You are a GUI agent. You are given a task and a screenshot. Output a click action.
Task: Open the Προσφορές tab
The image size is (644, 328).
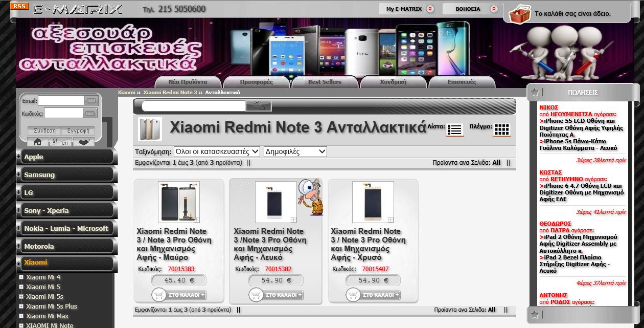click(x=256, y=82)
